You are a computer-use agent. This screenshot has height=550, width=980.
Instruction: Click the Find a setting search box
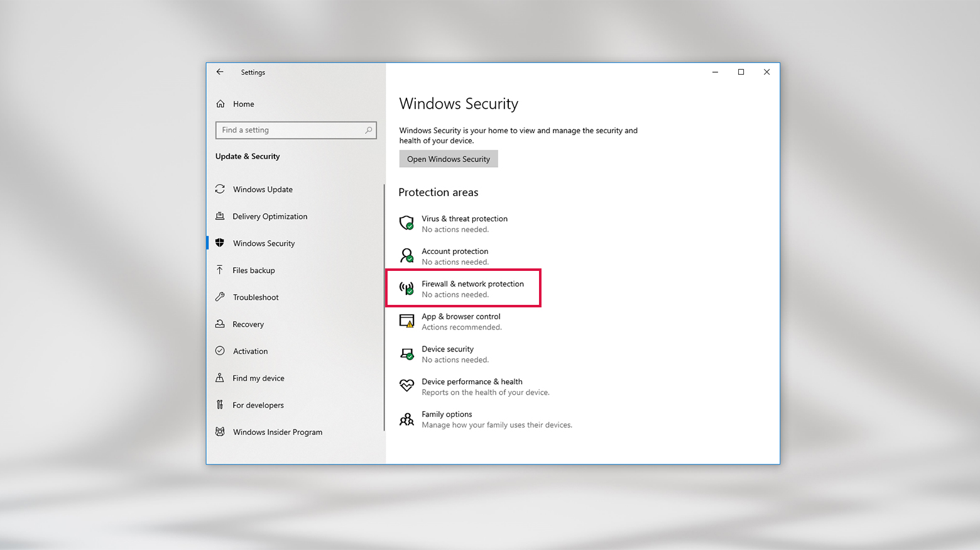click(x=295, y=130)
